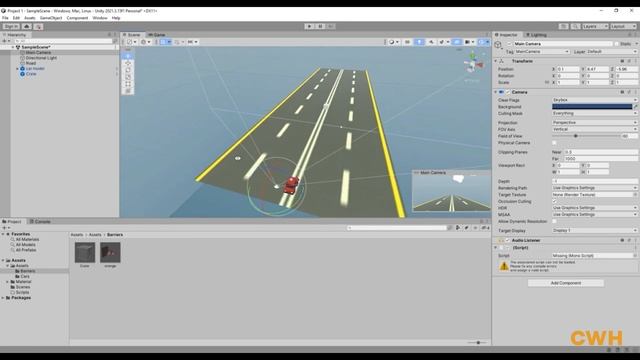Toggle Main Camera active checkbox
The width and height of the screenshot is (640, 360).
509,44
